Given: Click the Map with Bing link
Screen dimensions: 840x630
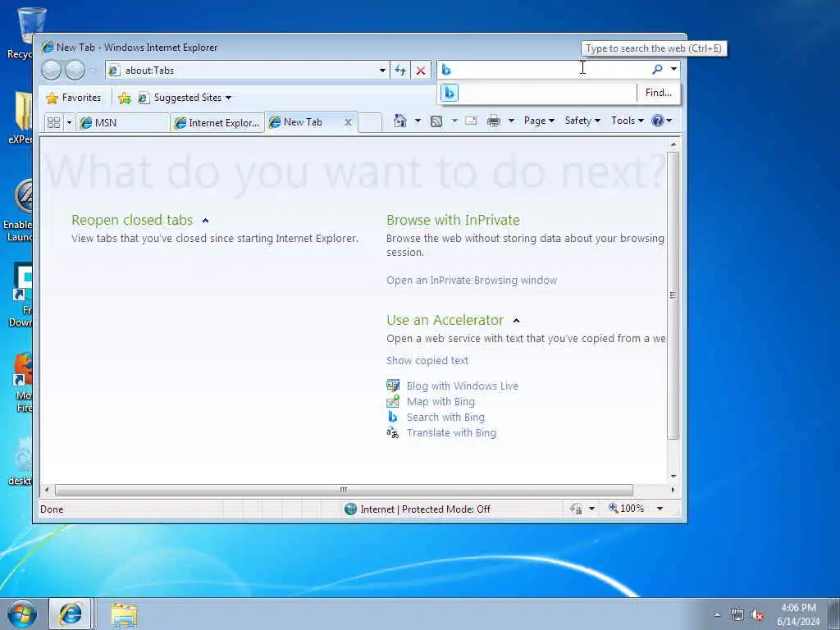Looking at the screenshot, I should point(441,401).
